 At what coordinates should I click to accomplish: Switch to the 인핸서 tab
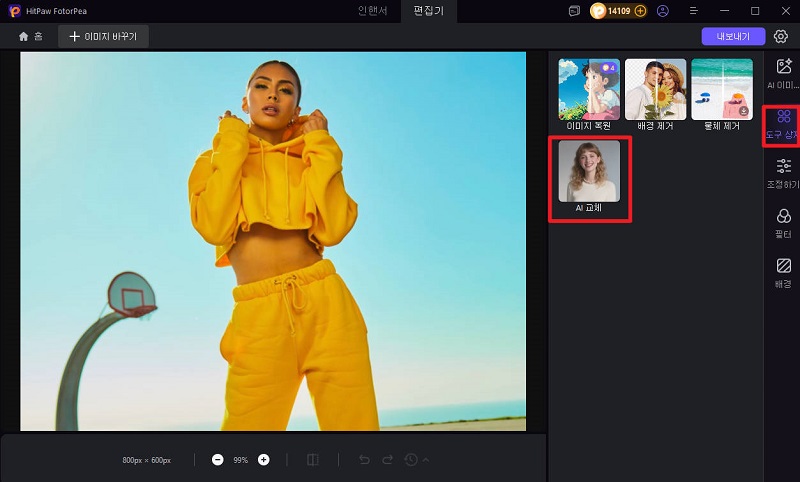(x=373, y=11)
